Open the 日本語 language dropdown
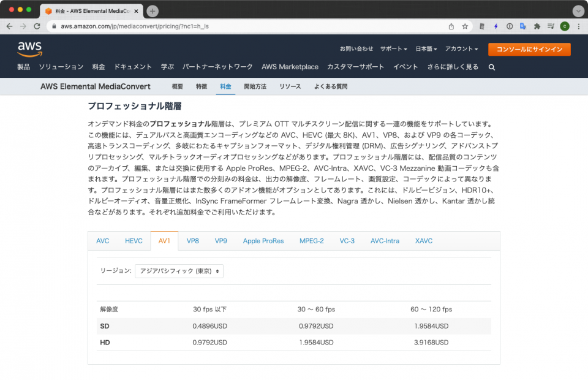Screen dimensions: 588x380 coord(424,48)
